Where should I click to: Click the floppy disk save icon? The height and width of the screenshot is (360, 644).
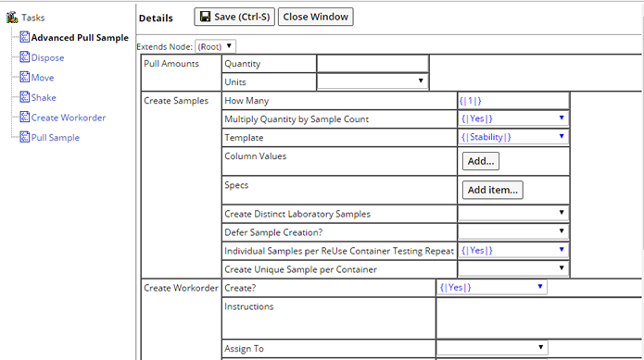click(x=205, y=17)
